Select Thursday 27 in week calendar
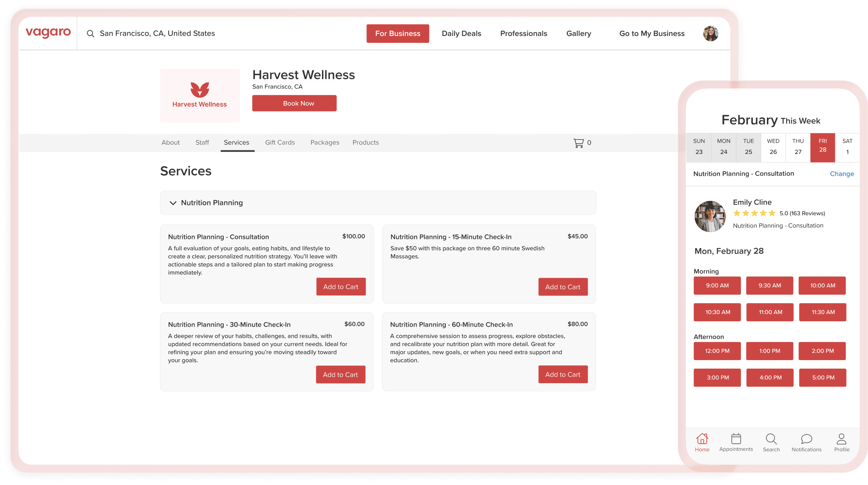 tap(798, 147)
